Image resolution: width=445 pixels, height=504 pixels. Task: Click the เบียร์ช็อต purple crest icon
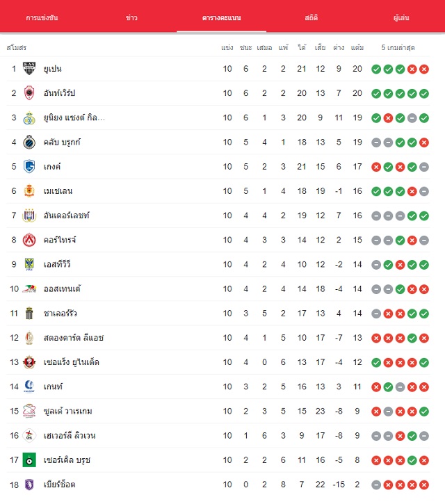pos(29,485)
